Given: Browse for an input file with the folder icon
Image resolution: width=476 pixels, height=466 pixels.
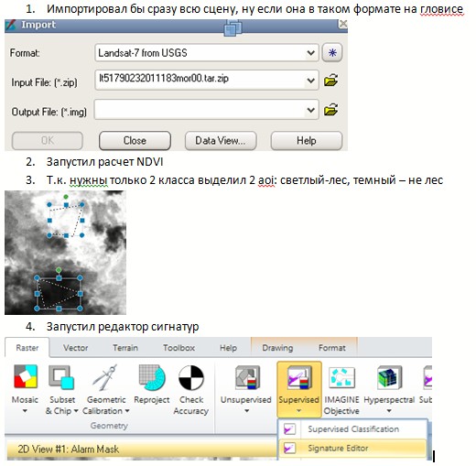Looking at the screenshot, I should (330, 81).
